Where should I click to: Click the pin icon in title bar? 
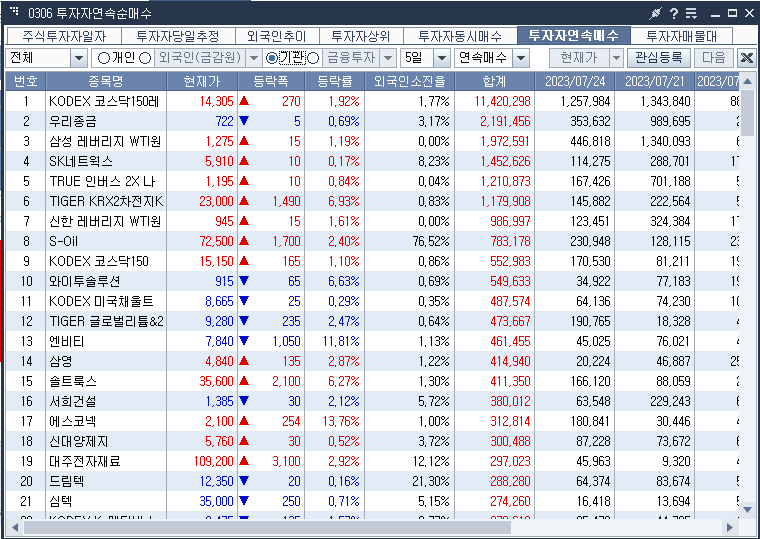coord(655,14)
